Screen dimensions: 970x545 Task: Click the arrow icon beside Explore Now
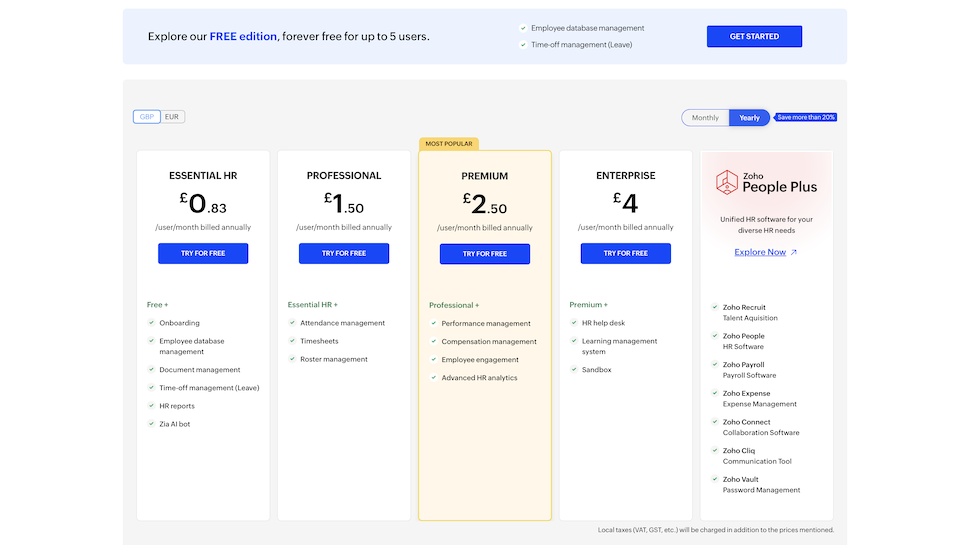pyautogui.click(x=794, y=252)
